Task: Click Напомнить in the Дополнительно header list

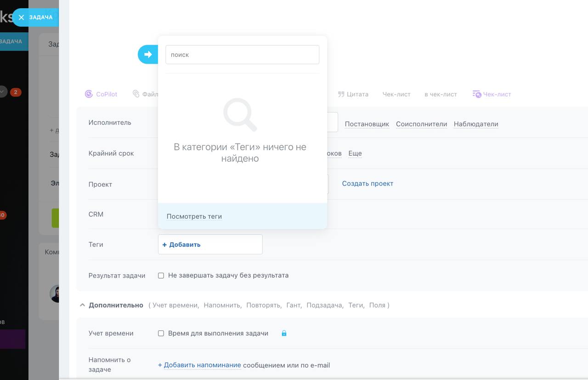Action: pos(222,305)
